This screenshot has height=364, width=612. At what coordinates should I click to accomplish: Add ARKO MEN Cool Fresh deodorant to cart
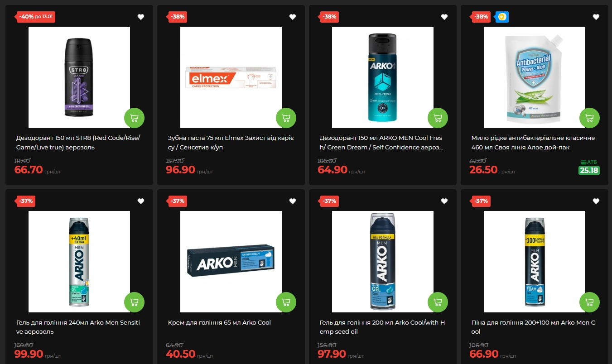[438, 118]
